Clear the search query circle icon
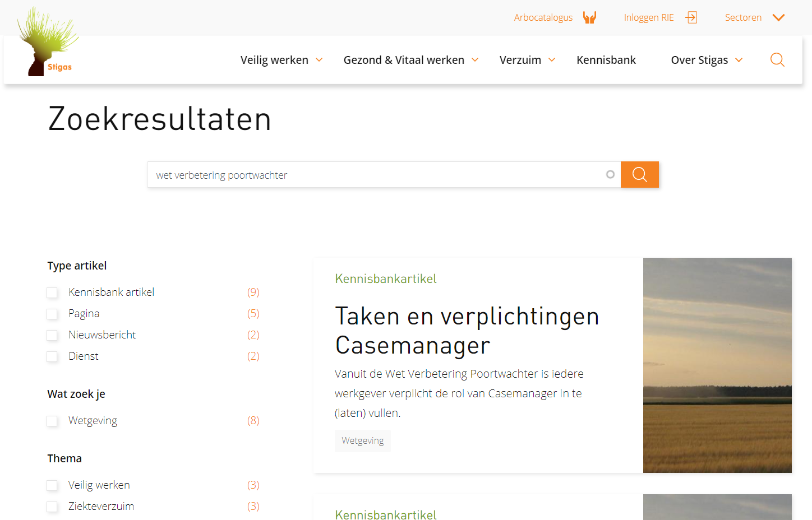The image size is (812, 520). [610, 175]
